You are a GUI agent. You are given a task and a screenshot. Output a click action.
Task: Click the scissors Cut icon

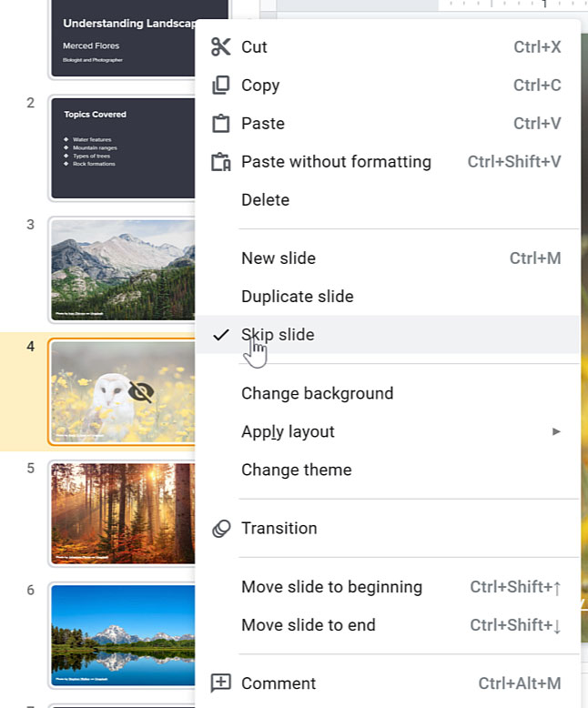tap(220, 47)
